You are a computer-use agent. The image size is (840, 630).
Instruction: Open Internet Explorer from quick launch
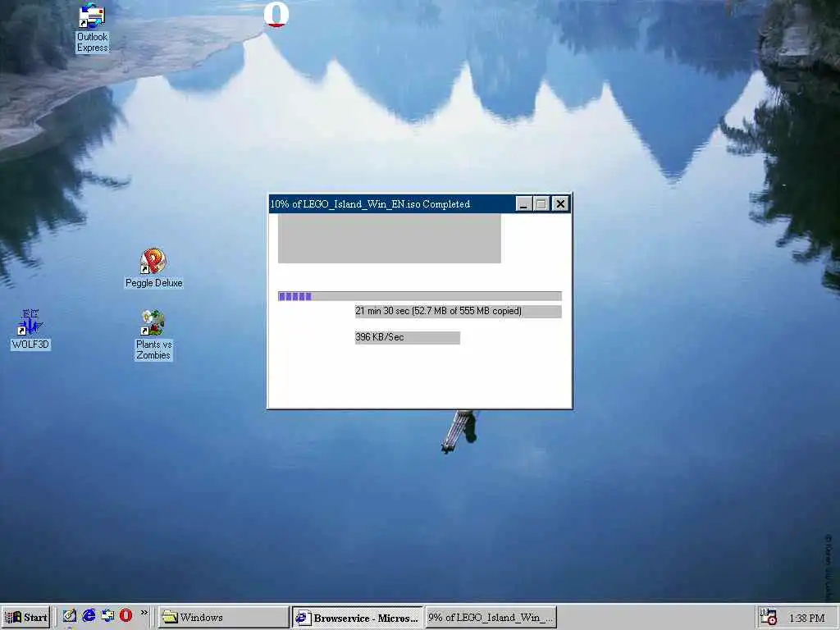pos(89,615)
